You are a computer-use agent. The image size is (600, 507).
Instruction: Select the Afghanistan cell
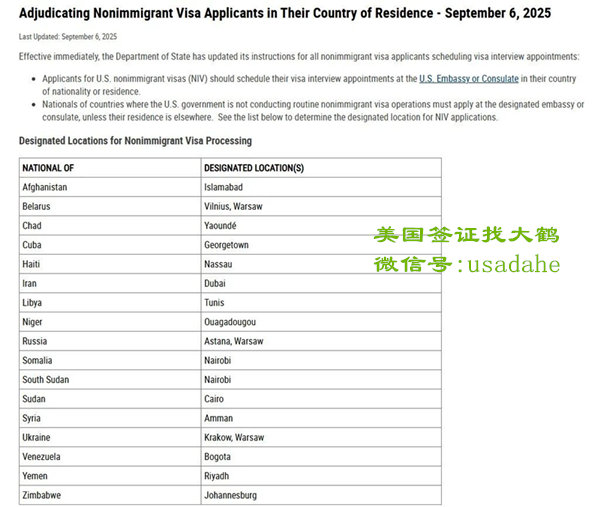click(110, 187)
